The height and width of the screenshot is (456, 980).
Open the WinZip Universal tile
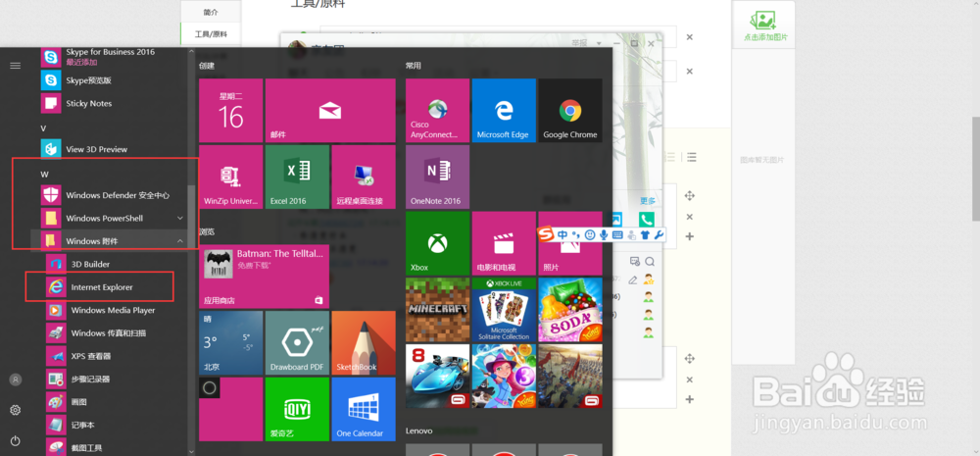click(x=230, y=177)
